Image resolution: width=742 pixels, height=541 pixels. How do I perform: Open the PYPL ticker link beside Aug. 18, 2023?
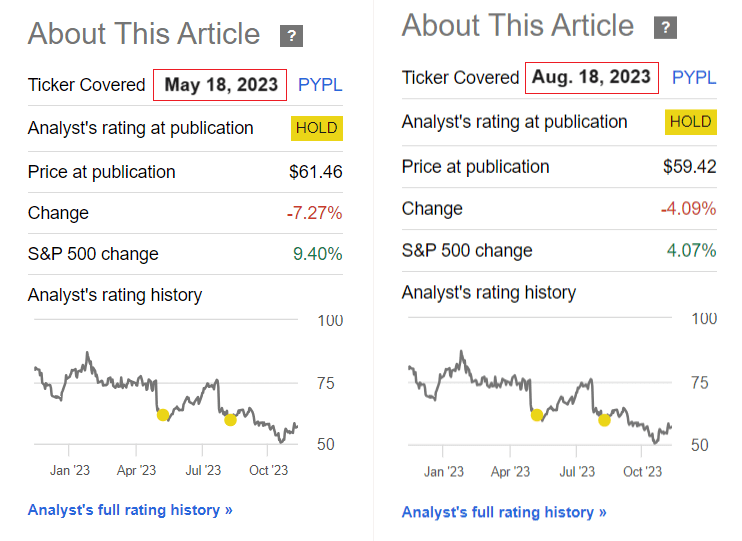694,77
